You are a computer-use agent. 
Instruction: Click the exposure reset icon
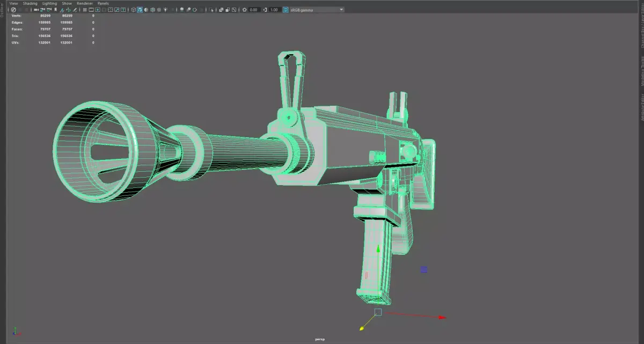click(x=244, y=10)
